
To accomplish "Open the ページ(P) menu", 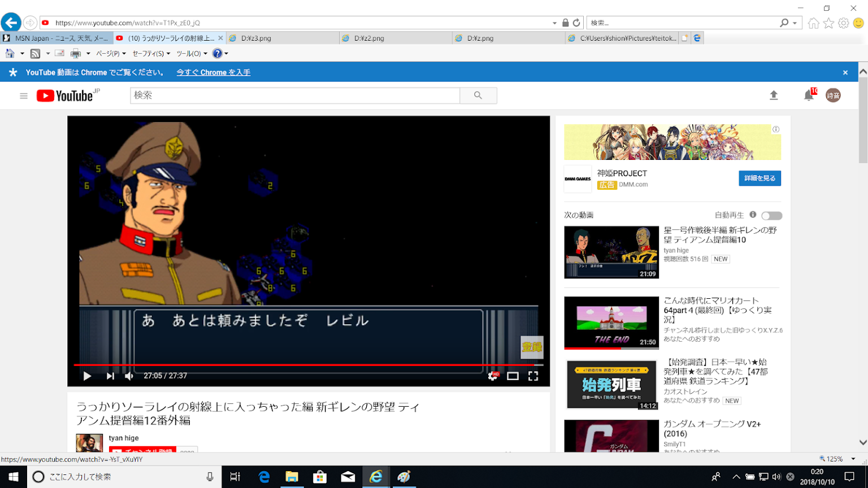I will pyautogui.click(x=110, y=54).
